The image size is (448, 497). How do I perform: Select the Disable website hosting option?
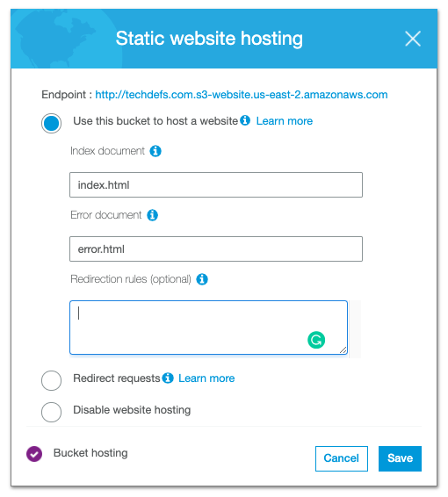tap(51, 412)
